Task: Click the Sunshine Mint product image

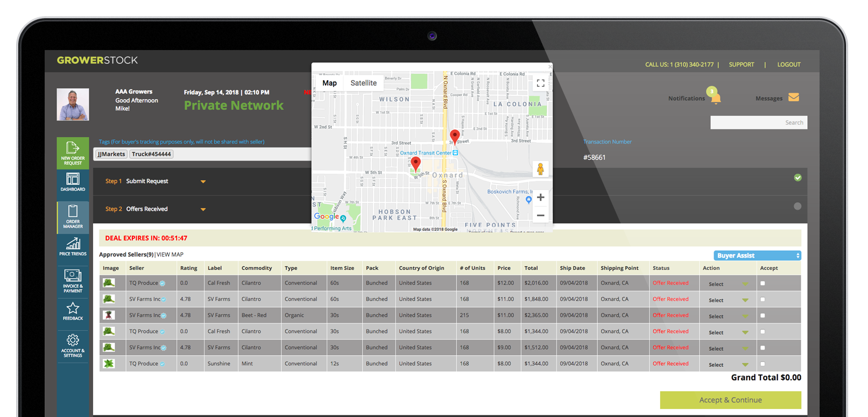Action: 109,364
